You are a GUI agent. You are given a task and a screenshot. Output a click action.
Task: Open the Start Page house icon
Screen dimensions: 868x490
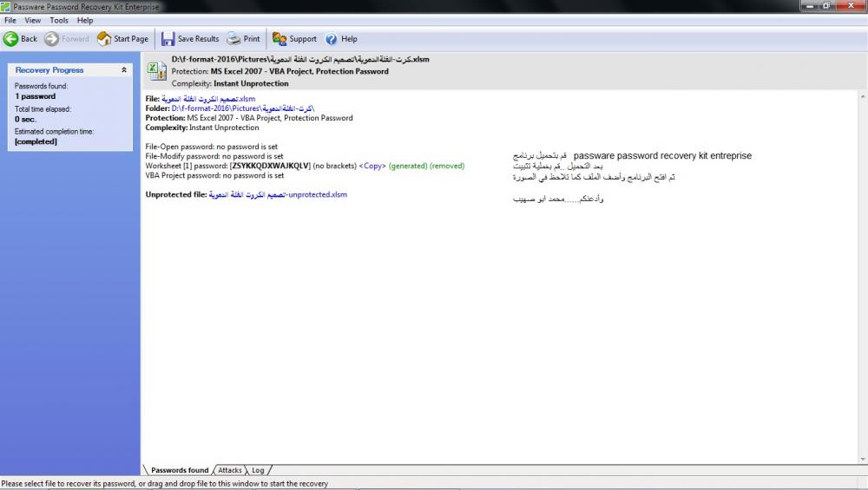[x=104, y=39]
